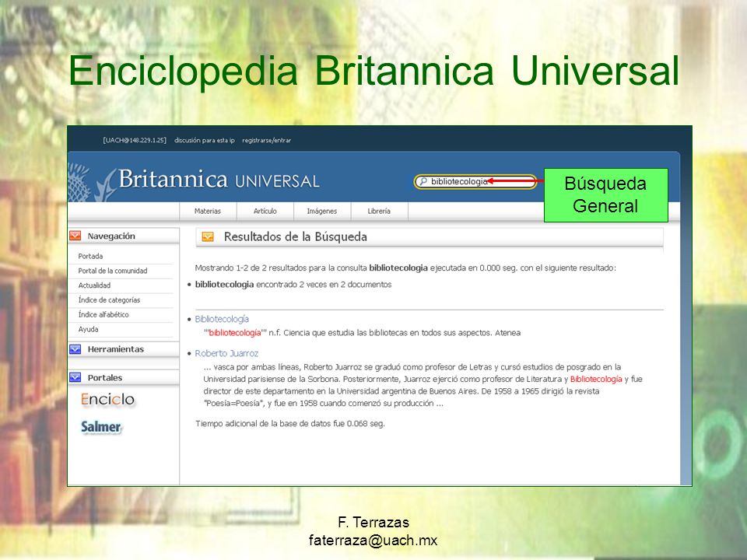Open the Artículo tab
Image resolution: width=747 pixels, height=560 pixels.
(265, 211)
